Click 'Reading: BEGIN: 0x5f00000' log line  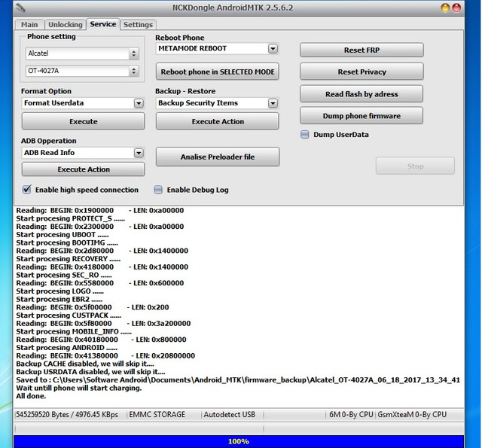click(93, 307)
